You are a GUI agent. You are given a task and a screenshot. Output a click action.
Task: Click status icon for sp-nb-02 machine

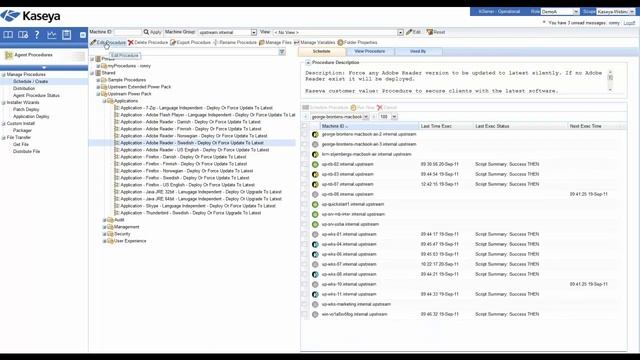pos(315,164)
